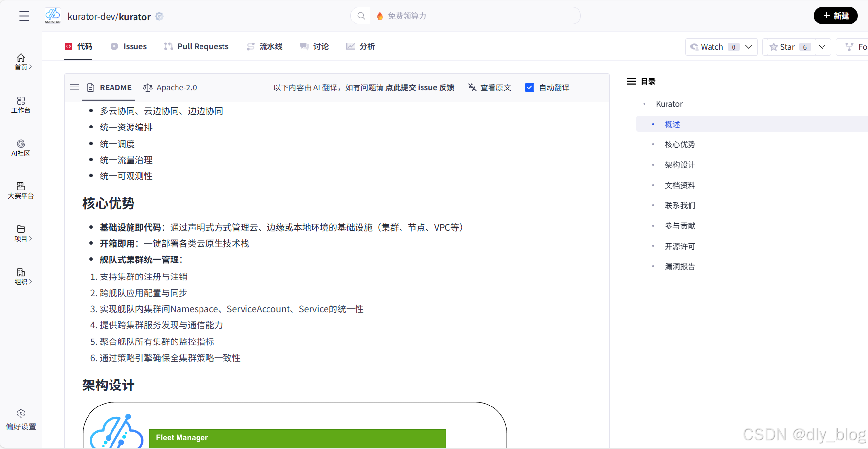Jump to 开源许可 in the 目录
The image size is (868, 449).
680,246
